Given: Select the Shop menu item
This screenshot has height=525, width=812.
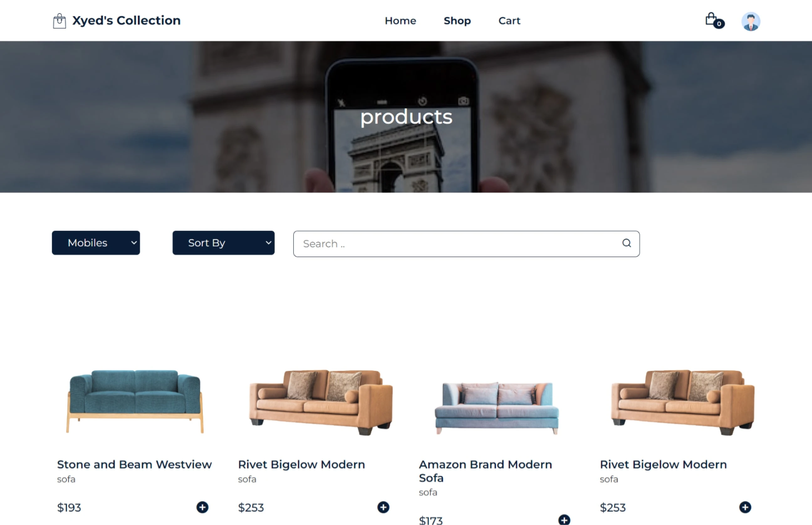Looking at the screenshot, I should (x=457, y=21).
